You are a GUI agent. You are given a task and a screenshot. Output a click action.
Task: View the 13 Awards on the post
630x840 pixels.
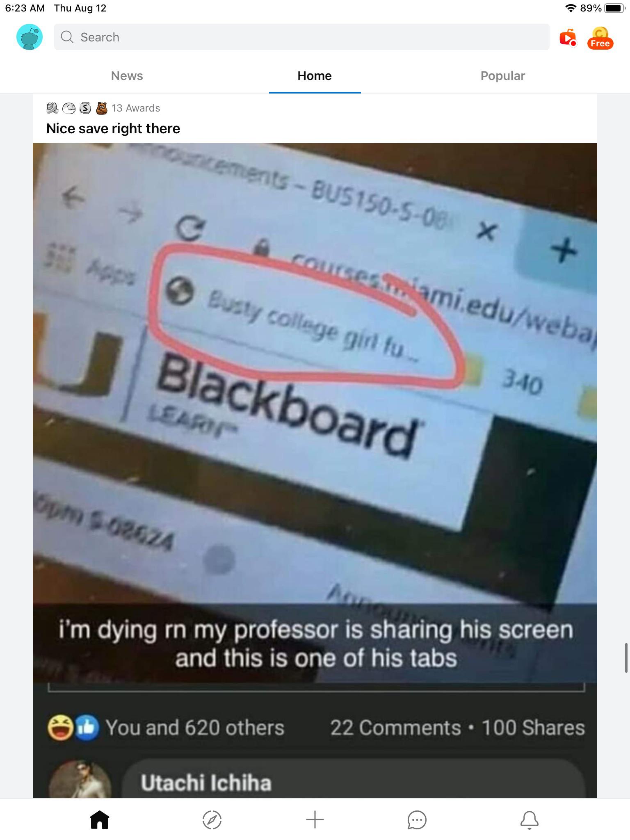(136, 108)
